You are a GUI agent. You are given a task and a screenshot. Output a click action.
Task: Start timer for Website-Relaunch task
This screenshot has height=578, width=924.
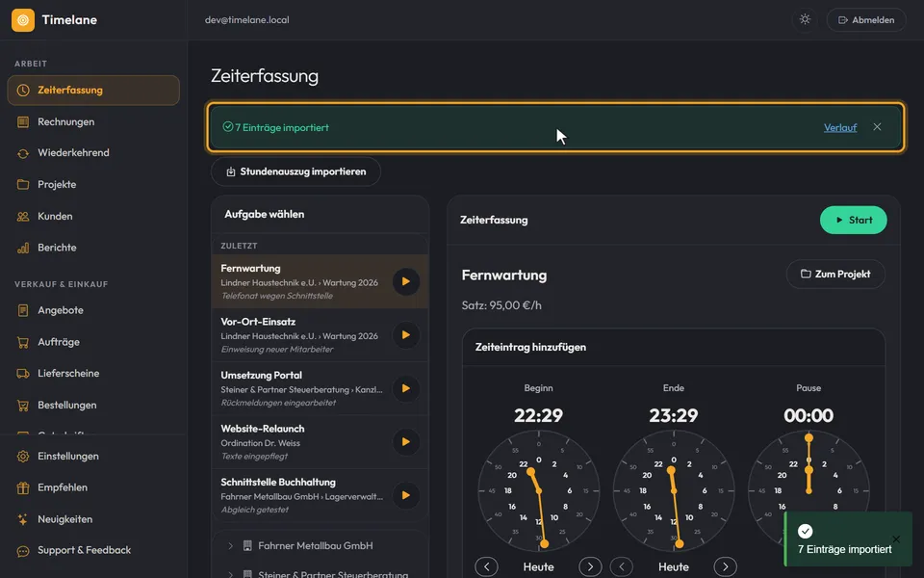coord(406,442)
